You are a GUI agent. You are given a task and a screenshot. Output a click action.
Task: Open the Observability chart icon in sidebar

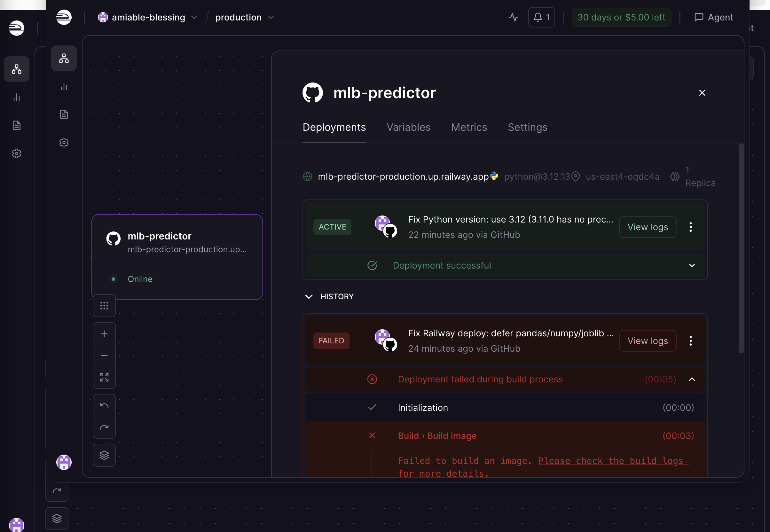(x=64, y=87)
